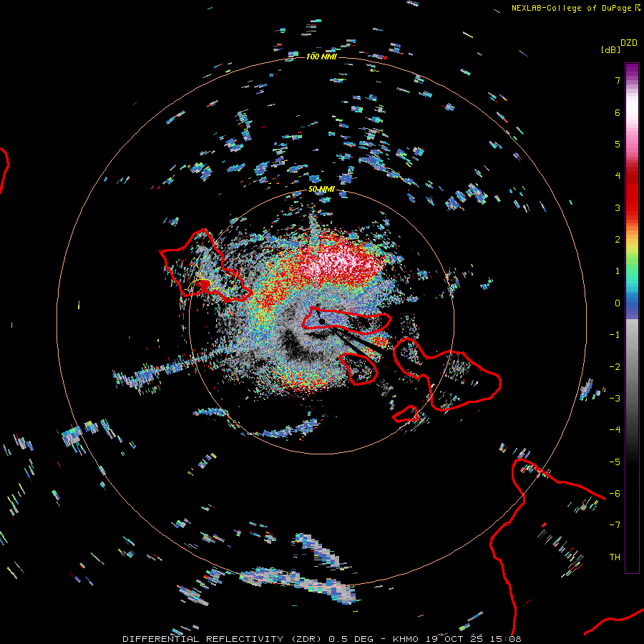Select the -2 value on the scale
Image resolution: width=644 pixels, height=644 pixels.
[615, 367]
